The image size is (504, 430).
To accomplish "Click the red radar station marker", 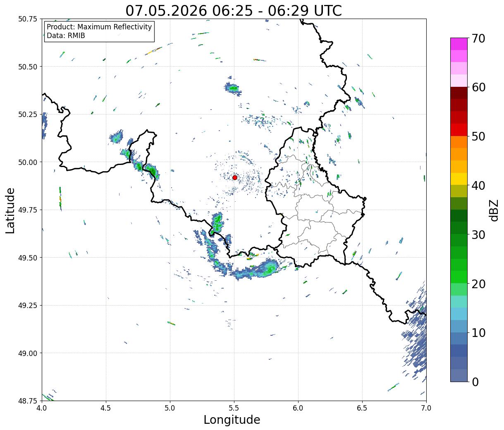I will click(x=235, y=177).
